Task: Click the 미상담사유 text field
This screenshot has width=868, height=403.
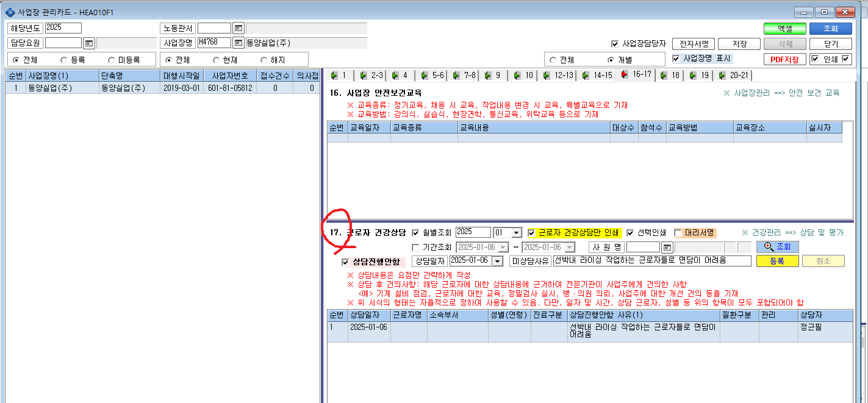Action: pos(651,261)
